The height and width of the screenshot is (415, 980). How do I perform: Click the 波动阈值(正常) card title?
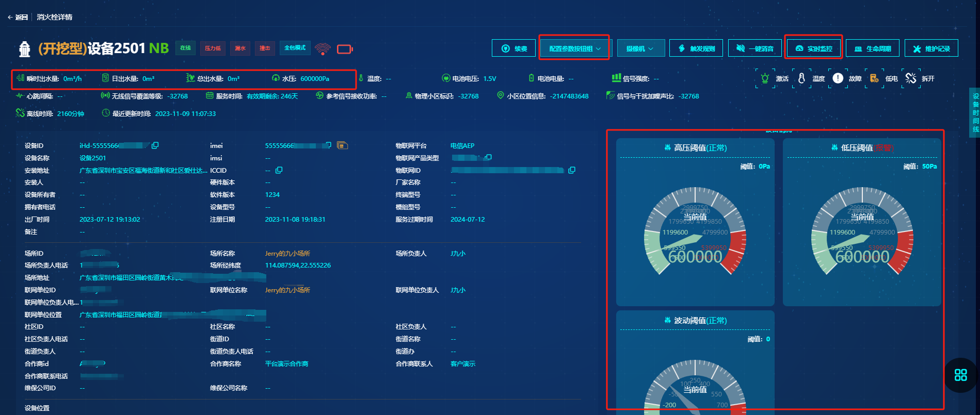(695, 321)
